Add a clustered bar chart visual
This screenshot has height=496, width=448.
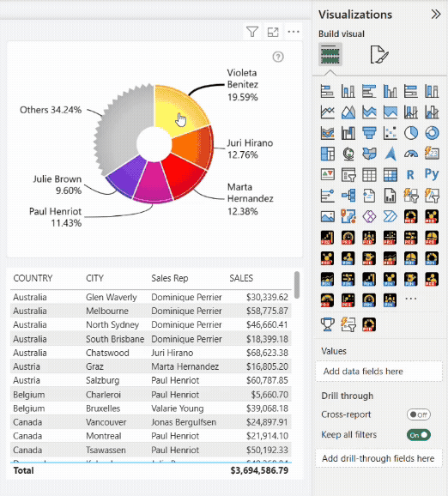coord(369,92)
